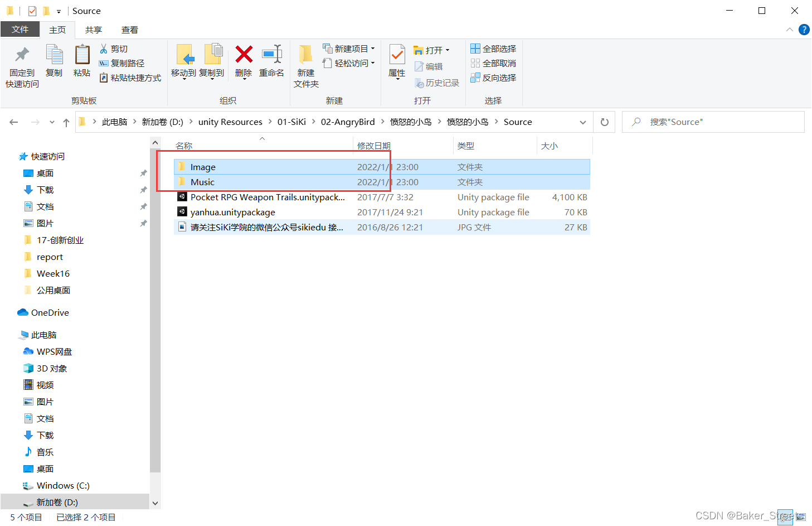Open the blue Help question mark
The image size is (812, 526).
point(804,30)
